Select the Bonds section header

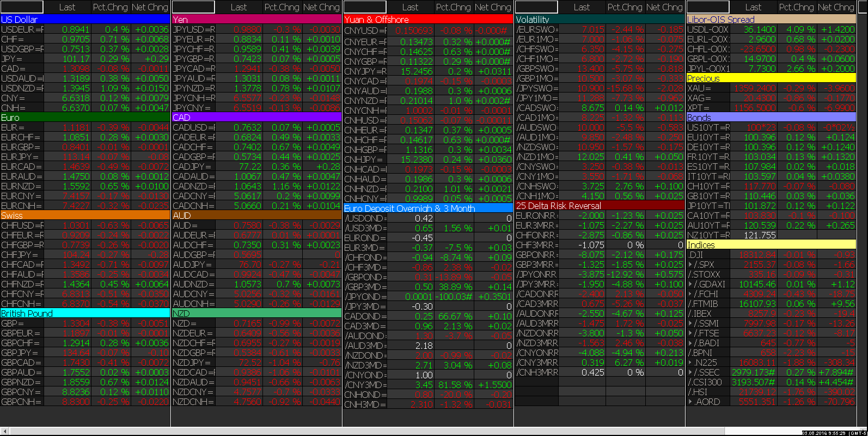click(x=771, y=117)
